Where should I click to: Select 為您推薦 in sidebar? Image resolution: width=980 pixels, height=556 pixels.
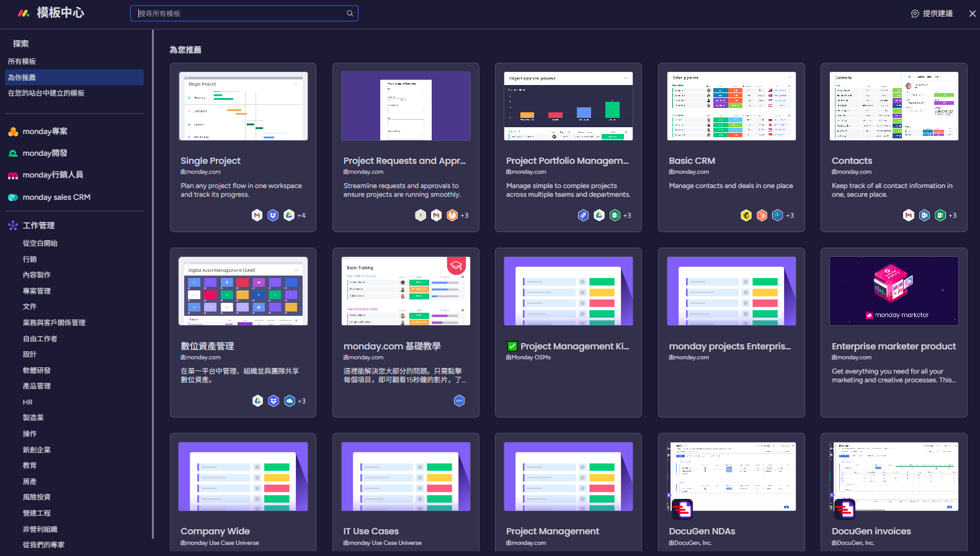74,77
